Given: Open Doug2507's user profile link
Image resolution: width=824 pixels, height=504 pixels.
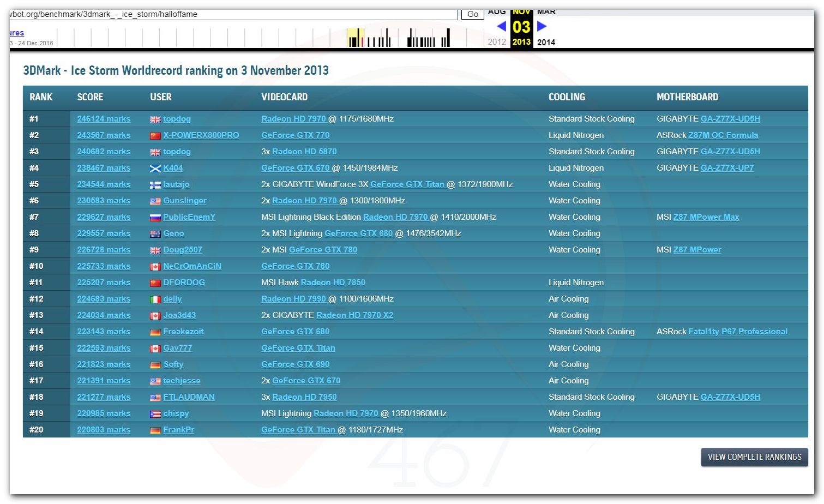Looking at the screenshot, I should pyautogui.click(x=183, y=250).
